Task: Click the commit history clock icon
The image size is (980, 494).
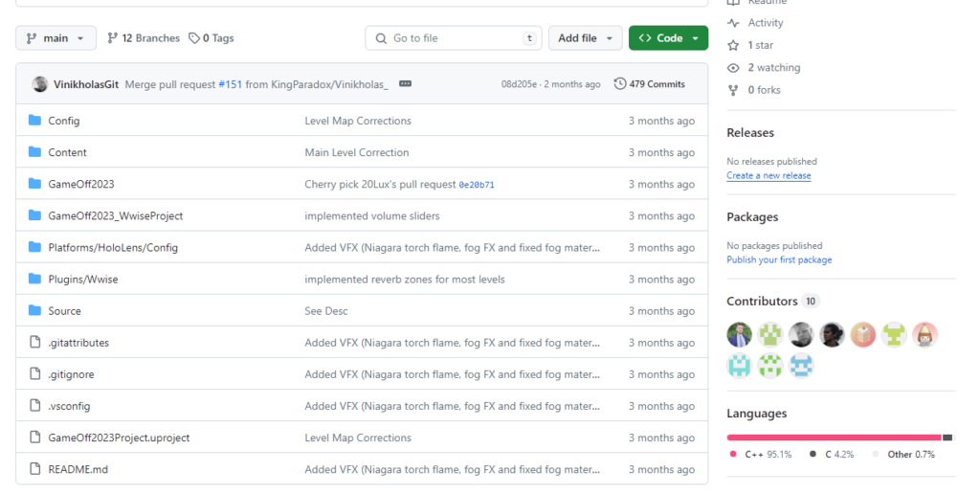Action: (620, 84)
